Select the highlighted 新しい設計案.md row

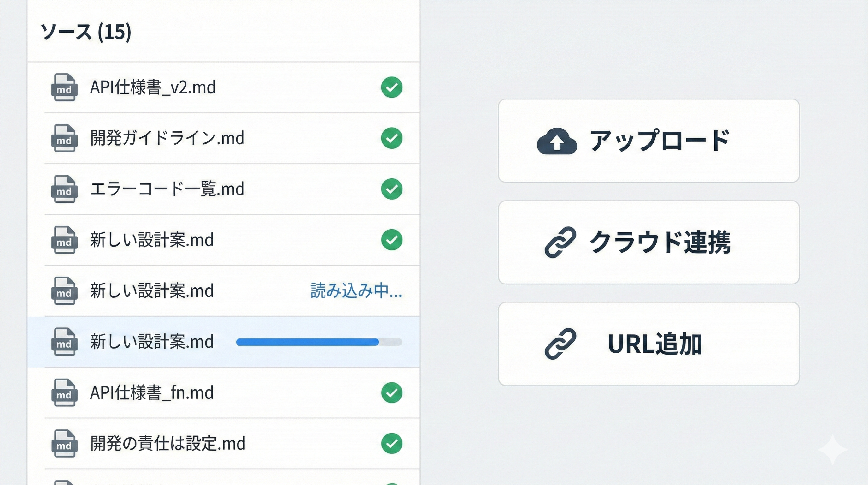(x=202, y=342)
